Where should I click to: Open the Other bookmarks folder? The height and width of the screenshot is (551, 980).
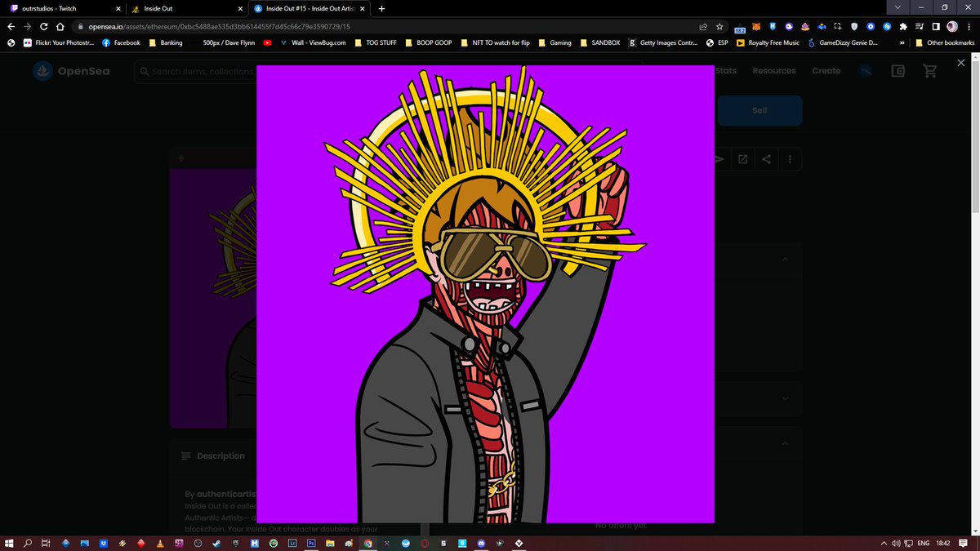(945, 42)
